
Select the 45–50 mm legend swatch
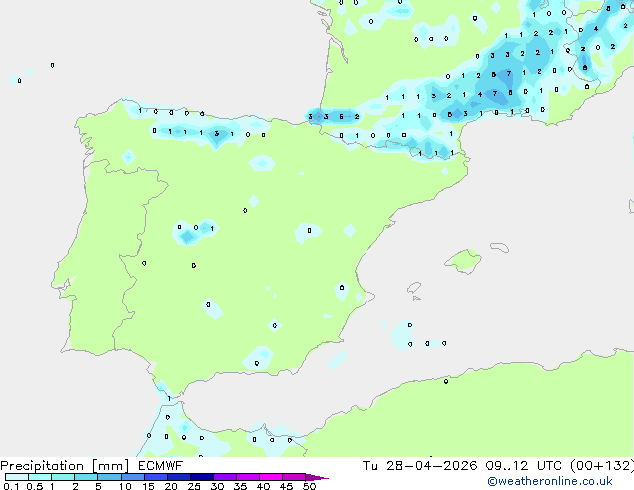[x=294, y=477]
